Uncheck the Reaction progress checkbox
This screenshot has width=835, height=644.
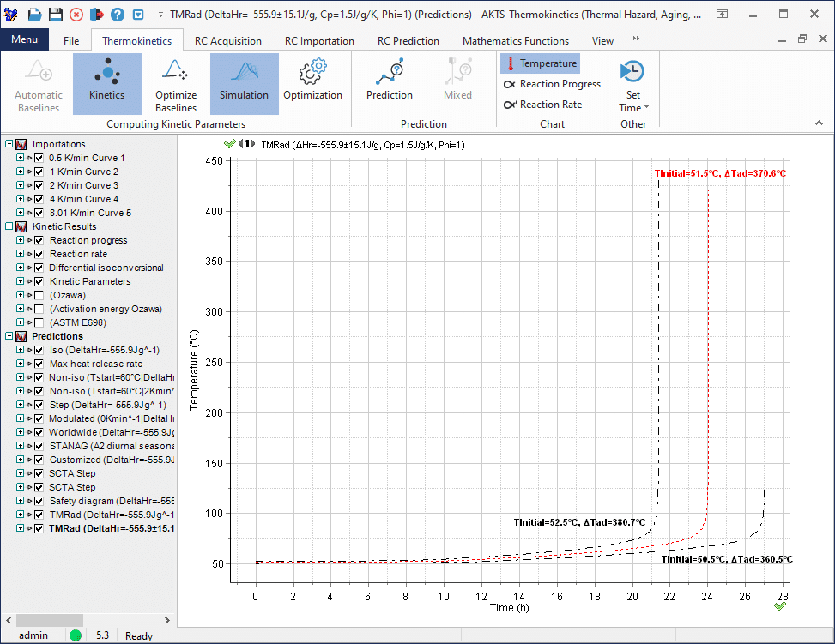coord(39,240)
